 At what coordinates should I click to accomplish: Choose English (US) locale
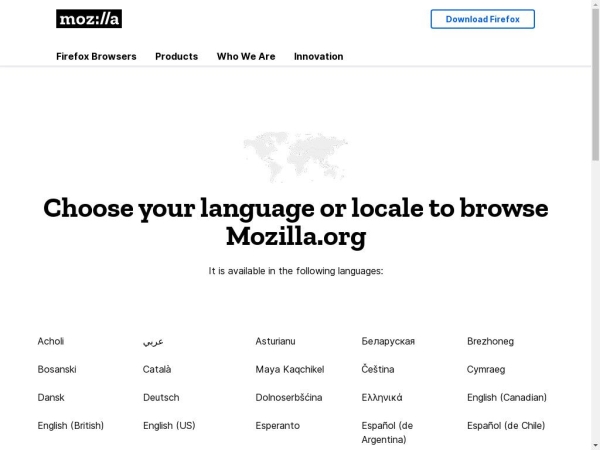(x=169, y=426)
